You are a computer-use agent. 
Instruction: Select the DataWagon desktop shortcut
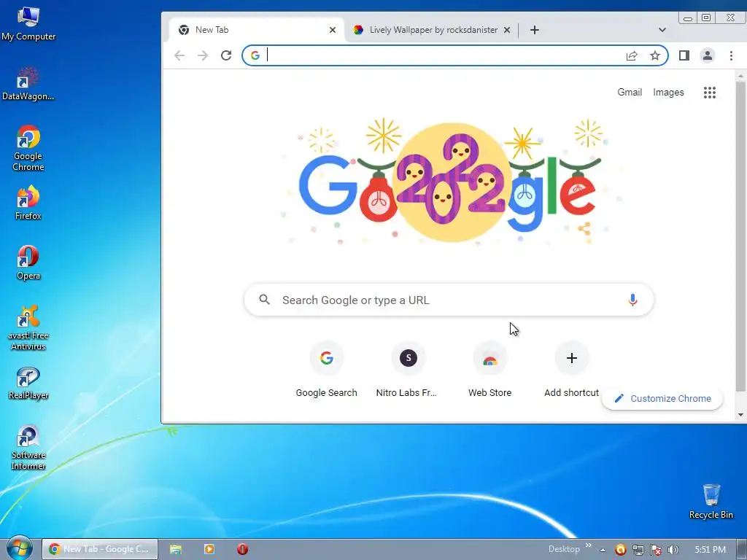point(28,85)
